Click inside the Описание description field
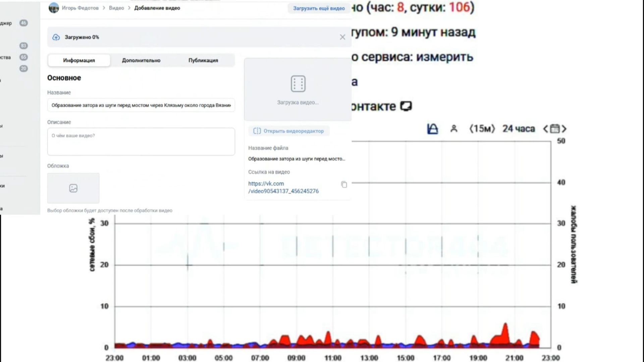 click(141, 141)
